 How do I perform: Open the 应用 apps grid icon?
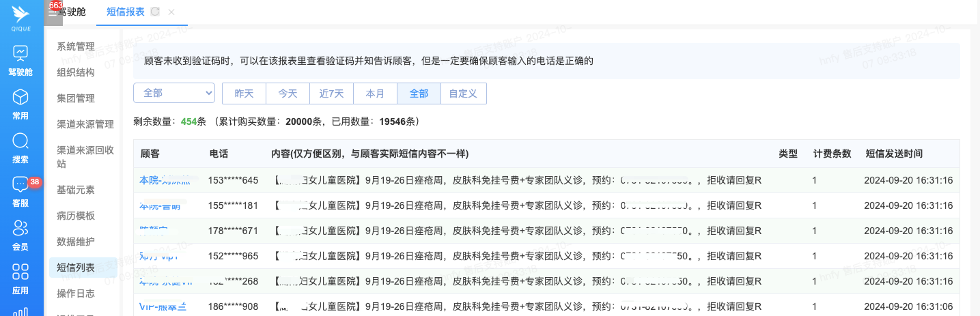[x=20, y=273]
